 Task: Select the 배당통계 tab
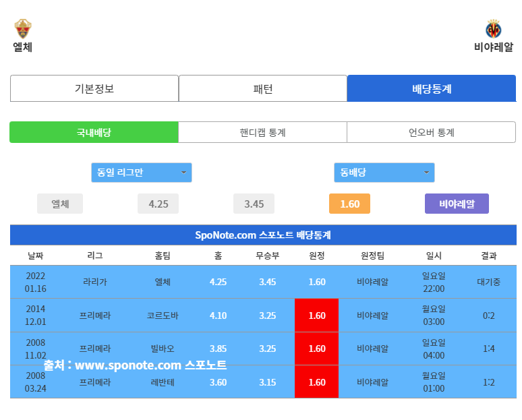tap(432, 88)
